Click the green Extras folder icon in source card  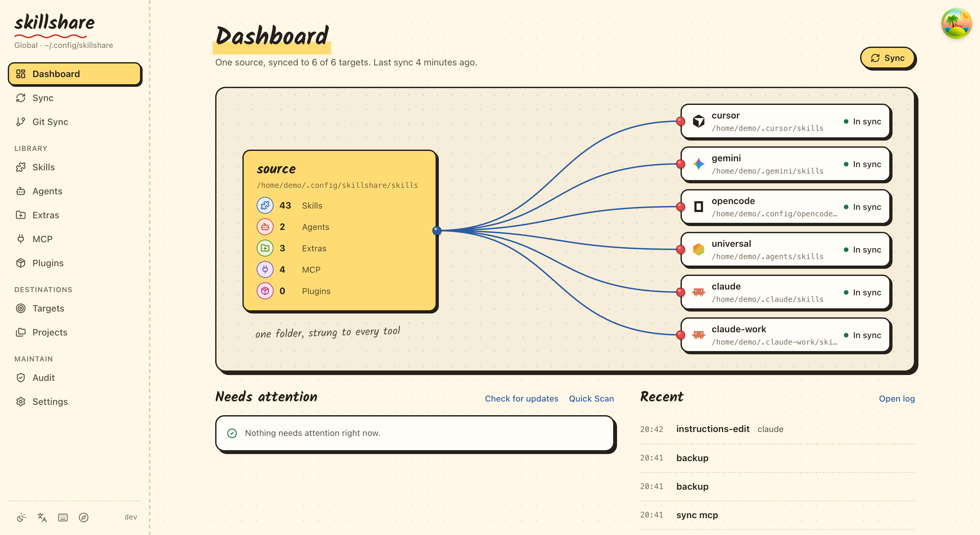click(x=265, y=248)
